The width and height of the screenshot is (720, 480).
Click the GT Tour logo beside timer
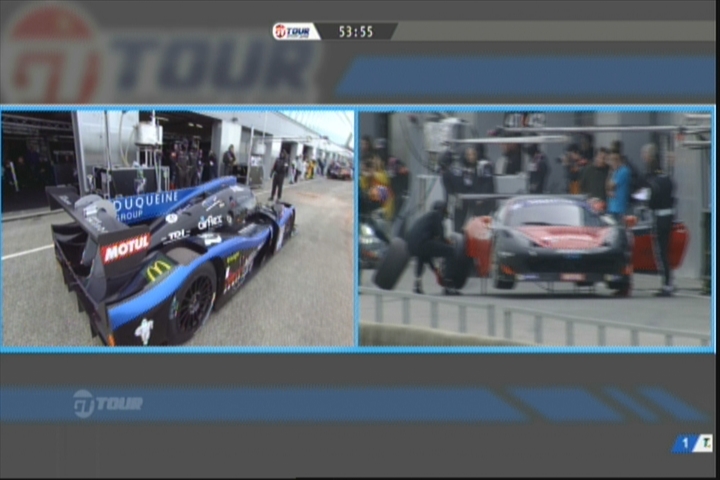click(x=293, y=32)
